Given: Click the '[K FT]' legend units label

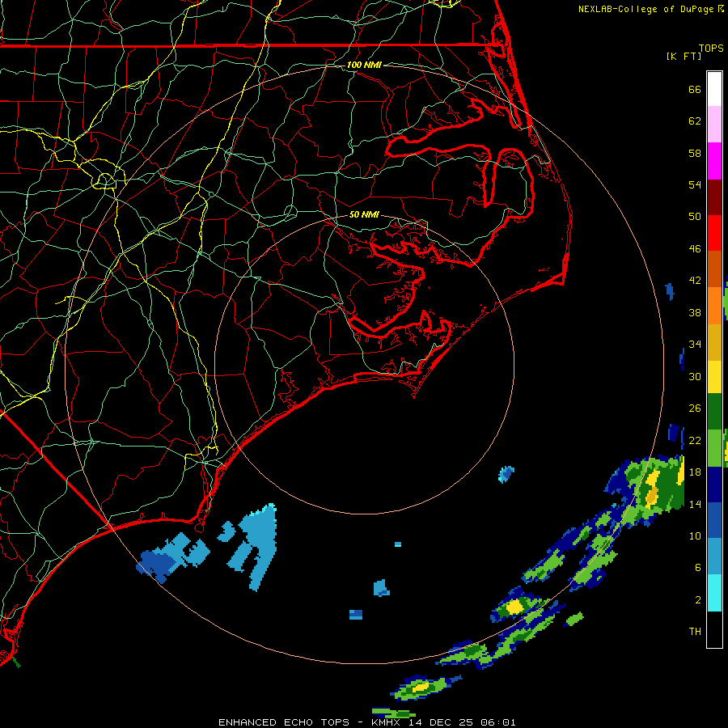Looking at the screenshot, I should coord(684,56).
